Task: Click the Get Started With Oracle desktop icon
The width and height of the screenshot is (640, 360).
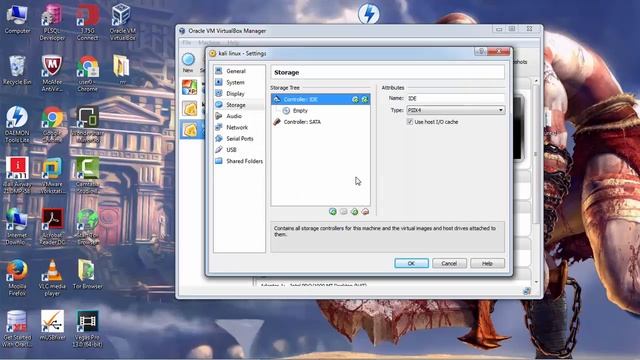Action: pyautogui.click(x=17, y=329)
